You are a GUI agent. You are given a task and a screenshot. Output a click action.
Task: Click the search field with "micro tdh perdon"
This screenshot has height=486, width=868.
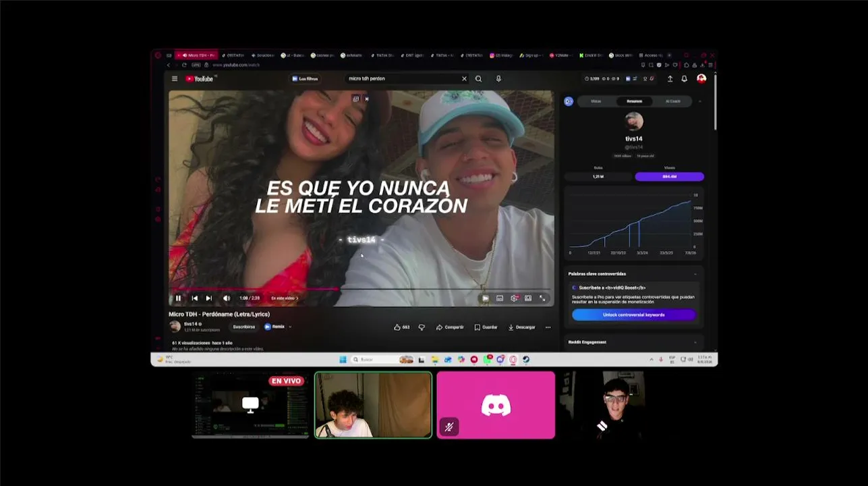(403, 79)
